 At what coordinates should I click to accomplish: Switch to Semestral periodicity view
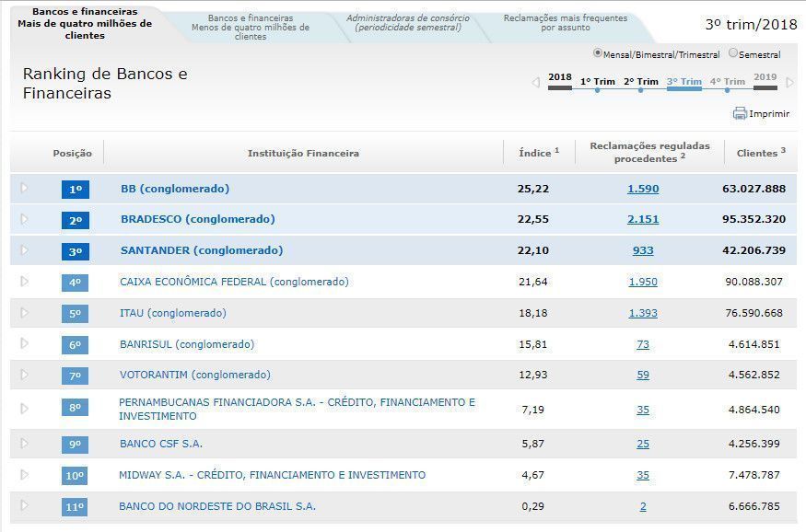(x=733, y=54)
